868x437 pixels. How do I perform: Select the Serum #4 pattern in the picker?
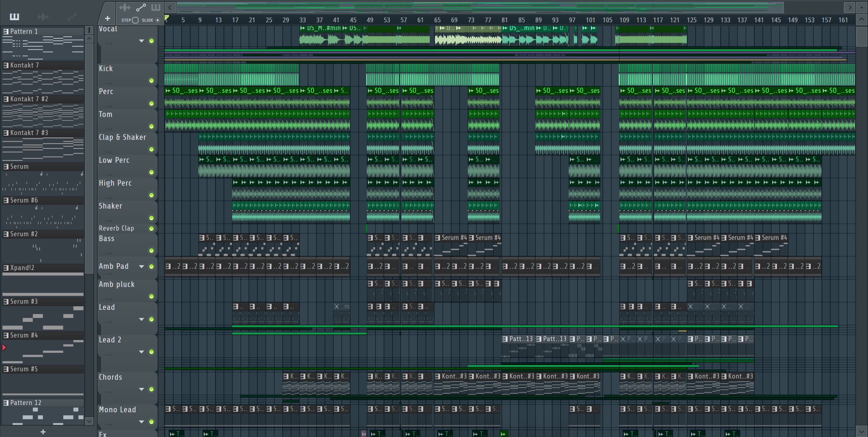tap(24, 335)
